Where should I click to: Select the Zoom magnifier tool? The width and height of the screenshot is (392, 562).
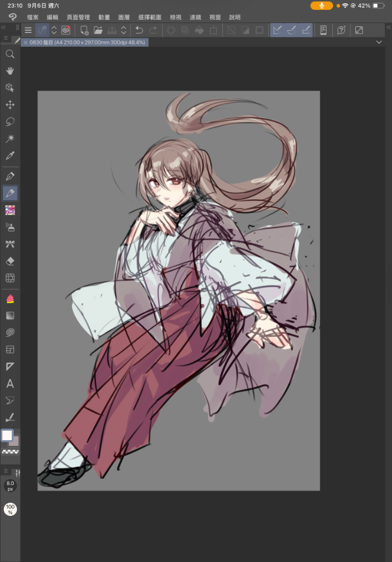coord(10,54)
